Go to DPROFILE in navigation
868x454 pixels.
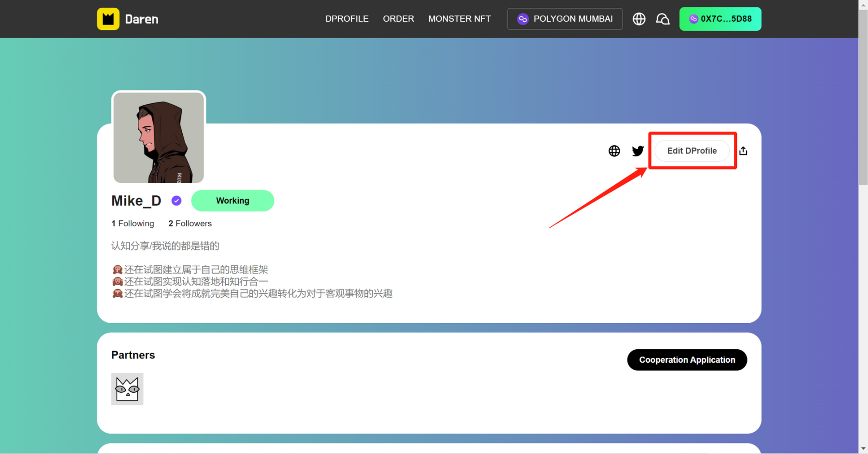(x=347, y=19)
